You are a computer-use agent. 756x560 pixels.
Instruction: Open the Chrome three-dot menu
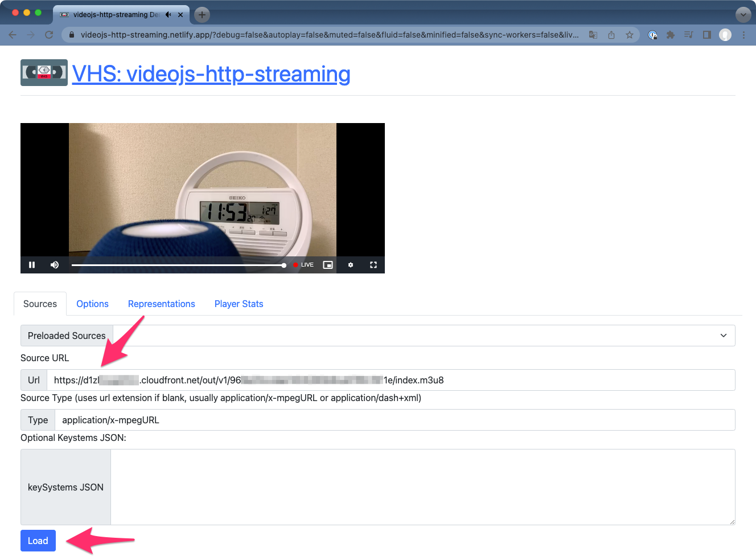tap(743, 35)
